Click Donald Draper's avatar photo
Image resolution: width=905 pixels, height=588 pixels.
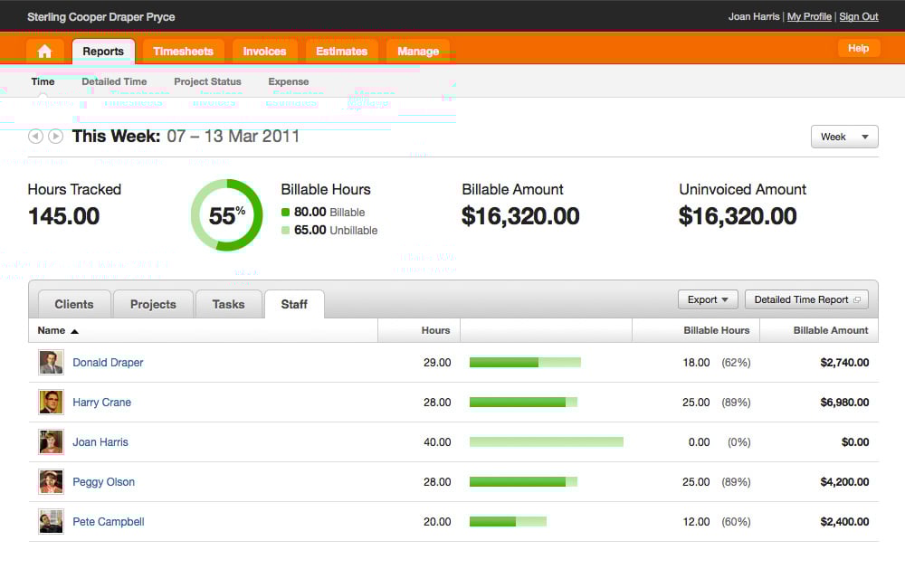51,363
